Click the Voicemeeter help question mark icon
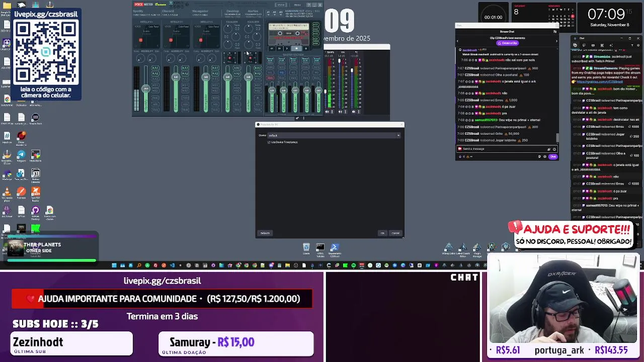Viewport: 644px width, 362px height. pos(309,5)
